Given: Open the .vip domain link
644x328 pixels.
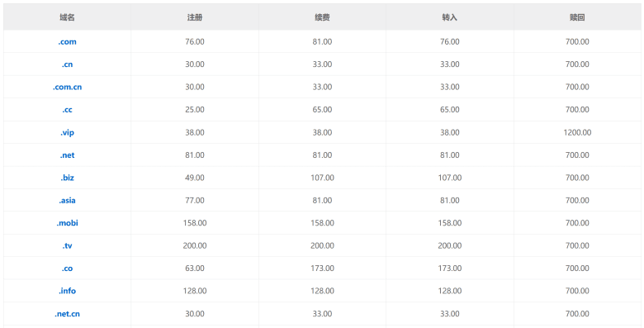Looking at the screenshot, I should pyautogui.click(x=67, y=132).
